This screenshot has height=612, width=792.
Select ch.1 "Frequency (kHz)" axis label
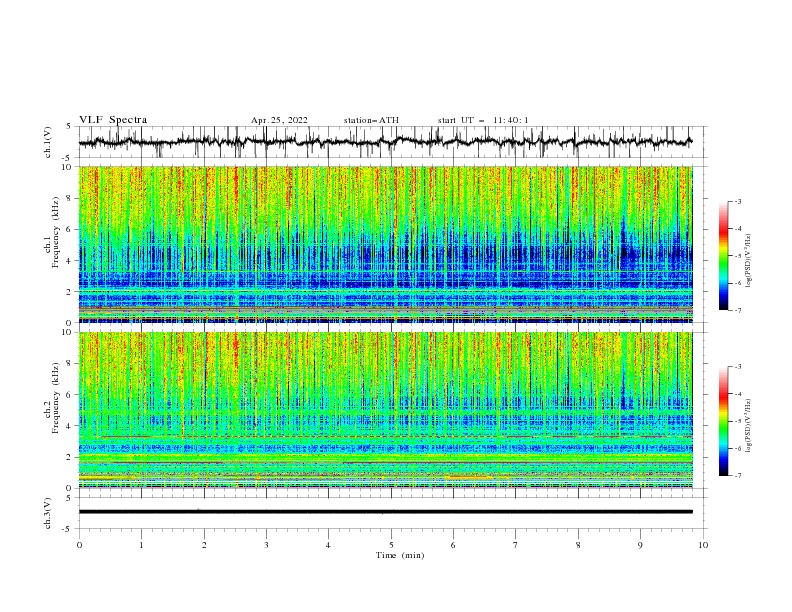click(x=55, y=232)
